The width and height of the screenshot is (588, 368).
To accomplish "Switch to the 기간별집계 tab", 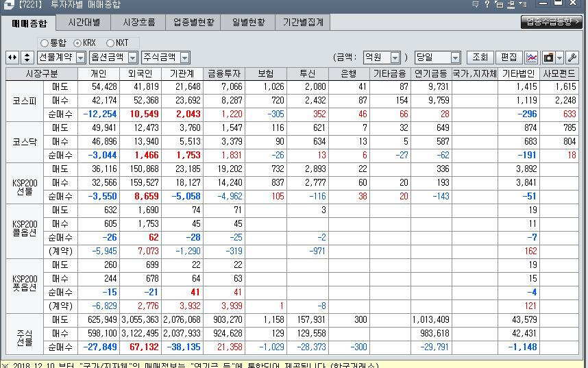I will tap(303, 22).
